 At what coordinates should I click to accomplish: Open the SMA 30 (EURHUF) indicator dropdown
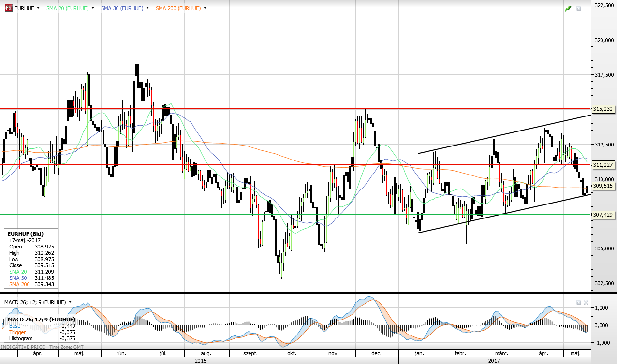pos(147,8)
